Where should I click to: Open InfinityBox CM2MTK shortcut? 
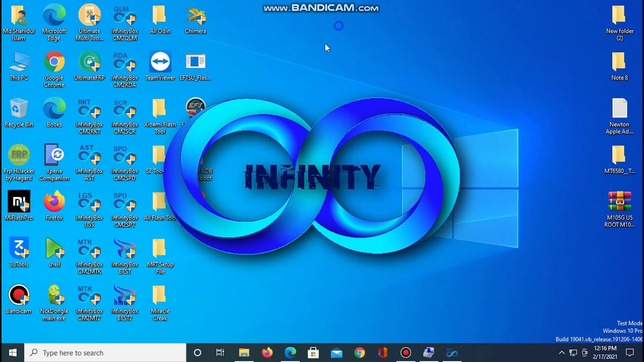90,256
